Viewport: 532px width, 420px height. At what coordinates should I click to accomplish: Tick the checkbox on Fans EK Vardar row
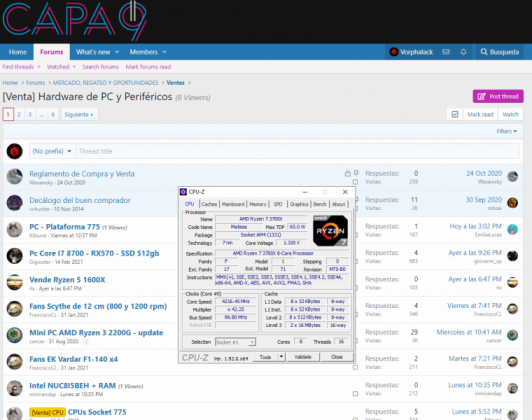point(355,367)
